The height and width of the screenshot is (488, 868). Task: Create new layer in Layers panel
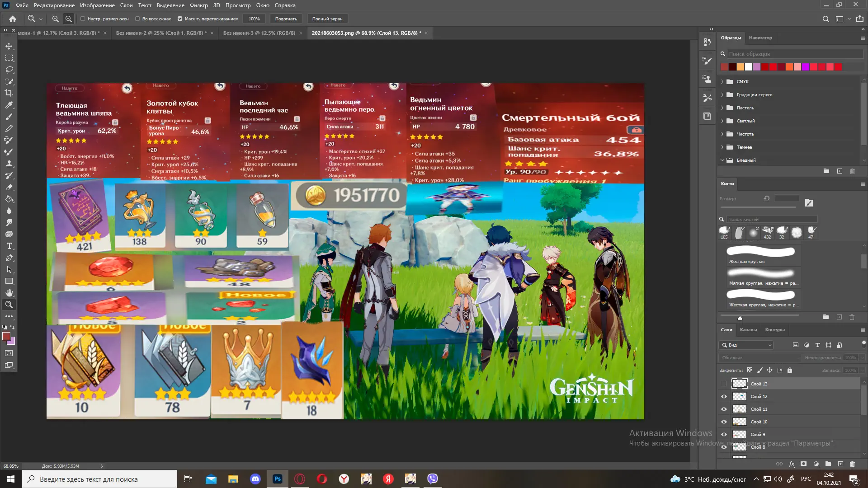[840, 464]
